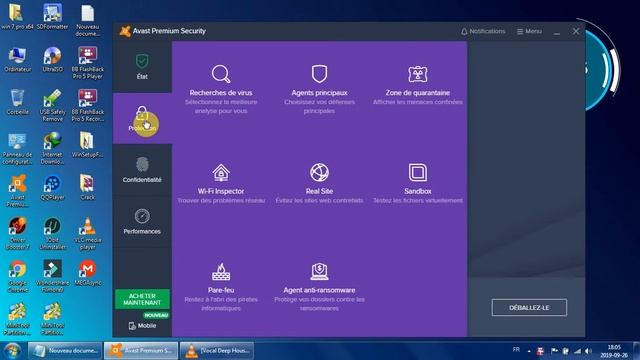Click the DÉBALLEZ-LE button
The image size is (640, 360).
pos(529,308)
